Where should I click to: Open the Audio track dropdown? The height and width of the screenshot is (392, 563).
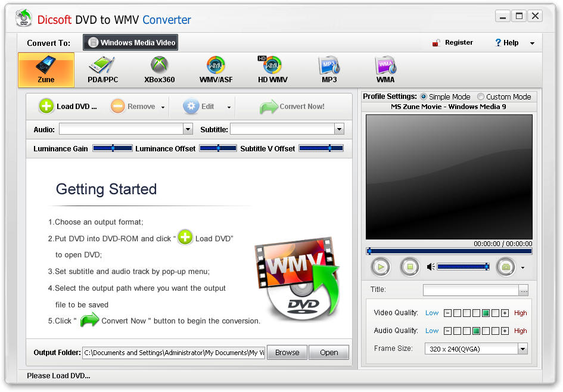click(x=188, y=129)
